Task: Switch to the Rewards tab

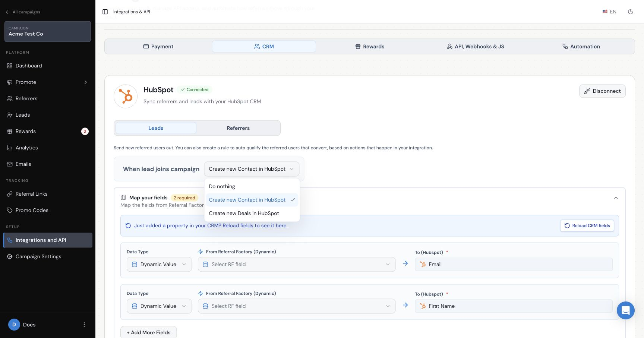Action: [370, 46]
